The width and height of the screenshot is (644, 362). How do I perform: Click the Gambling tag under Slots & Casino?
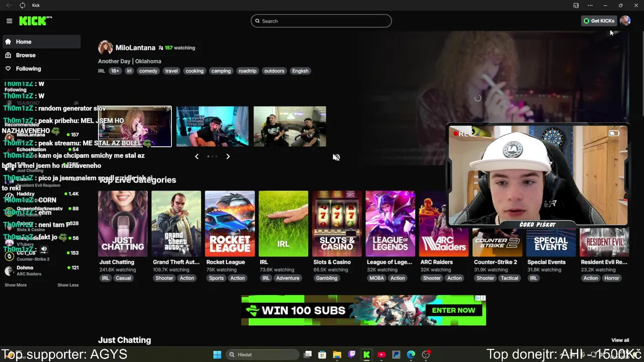pos(327,278)
